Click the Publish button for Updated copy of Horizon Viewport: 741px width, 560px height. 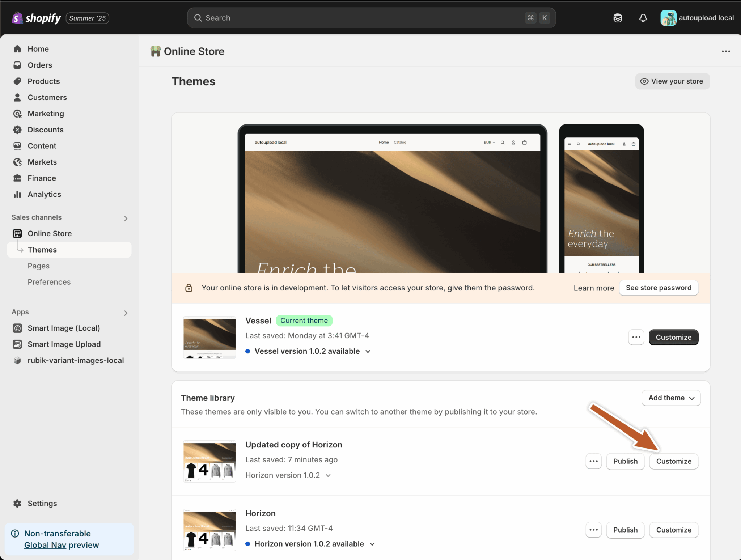coord(625,461)
